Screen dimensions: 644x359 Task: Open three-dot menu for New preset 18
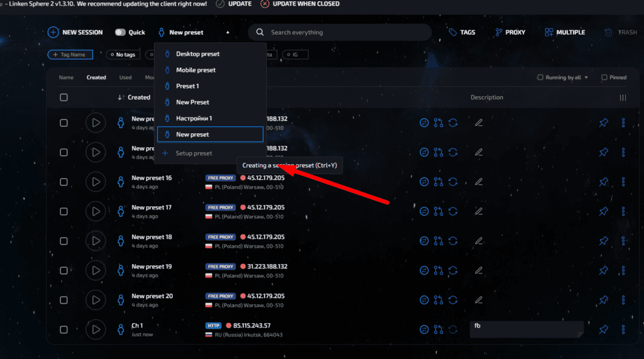[x=623, y=241]
